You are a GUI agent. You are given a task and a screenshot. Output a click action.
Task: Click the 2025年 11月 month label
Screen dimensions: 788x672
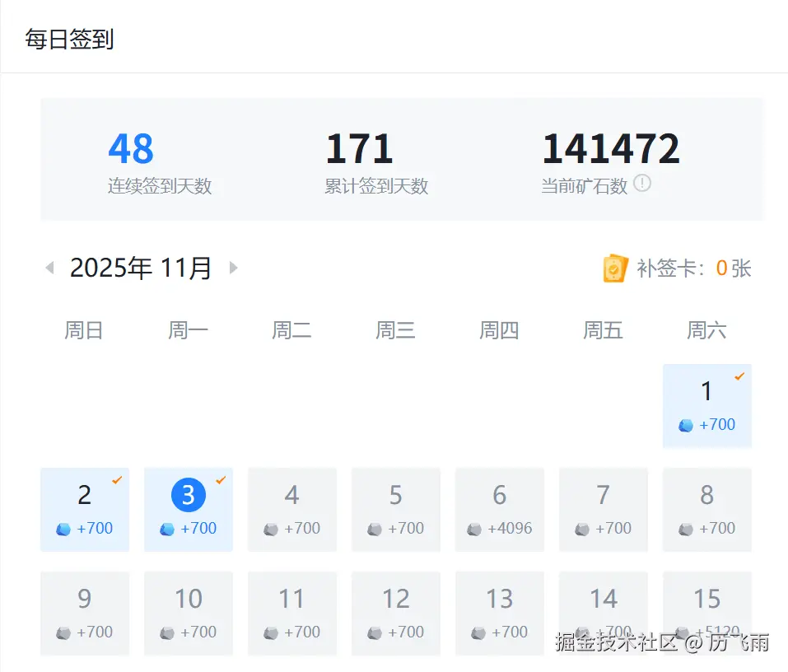(x=141, y=267)
